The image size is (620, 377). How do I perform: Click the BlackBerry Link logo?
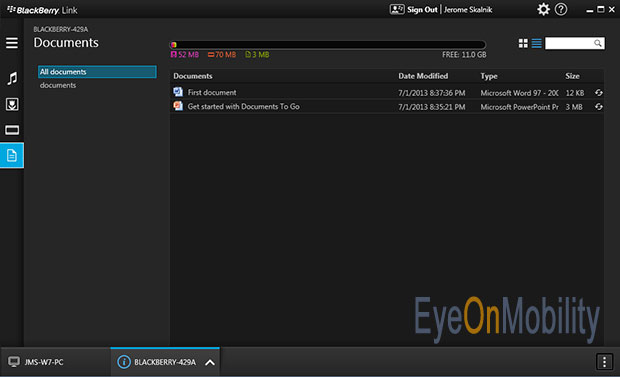42,10
